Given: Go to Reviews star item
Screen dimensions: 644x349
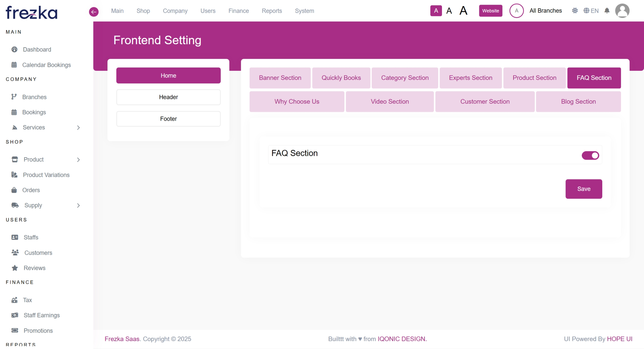Looking at the screenshot, I should tap(34, 268).
